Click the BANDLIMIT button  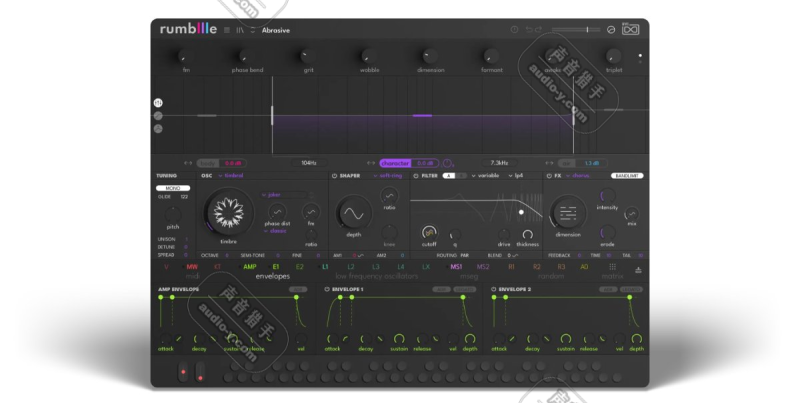tap(627, 175)
